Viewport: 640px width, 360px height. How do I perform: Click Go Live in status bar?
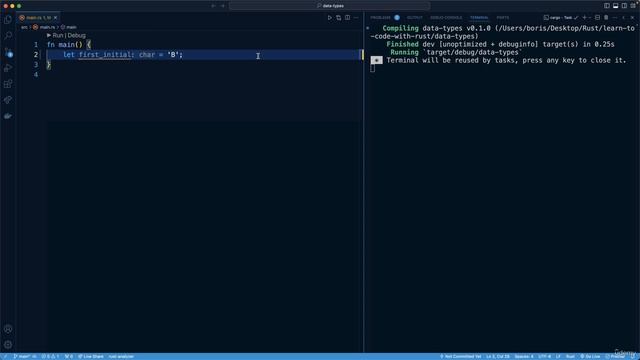tap(590, 356)
